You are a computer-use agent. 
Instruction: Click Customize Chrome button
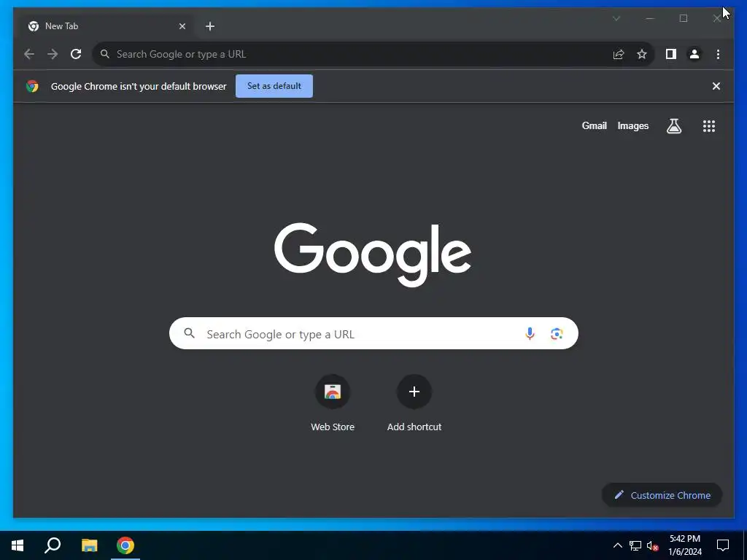[662, 495]
